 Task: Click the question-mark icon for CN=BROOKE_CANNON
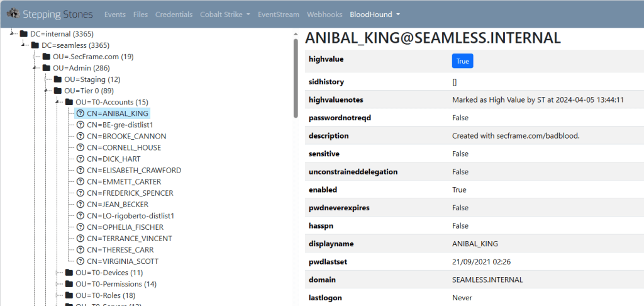(80, 136)
